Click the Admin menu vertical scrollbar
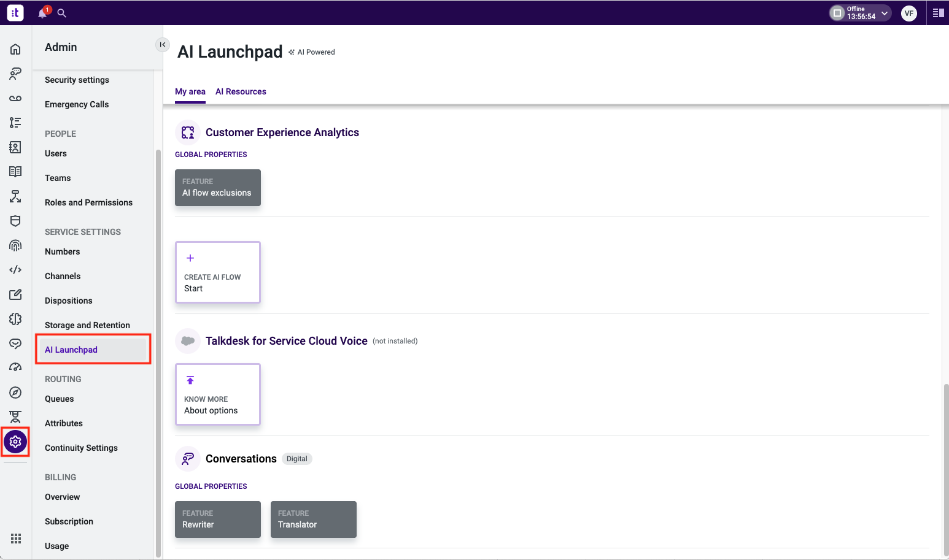Viewport: 949px width, 560px height. [158, 353]
